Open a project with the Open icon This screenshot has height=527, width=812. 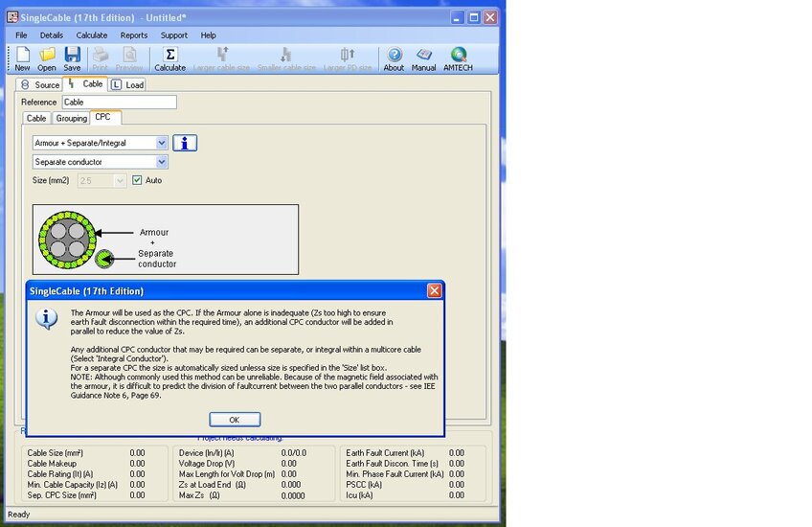click(x=47, y=58)
